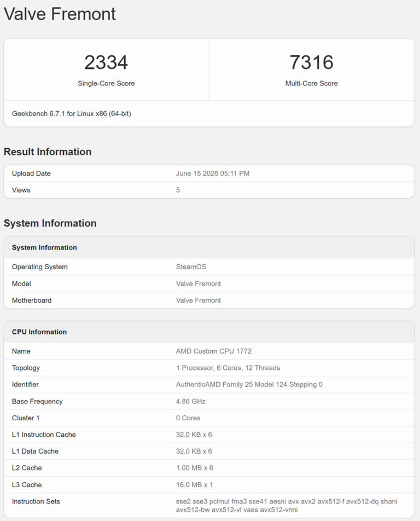Click the L1 Instruction Cache row label
The width and height of the screenshot is (420, 521).
[x=44, y=435]
